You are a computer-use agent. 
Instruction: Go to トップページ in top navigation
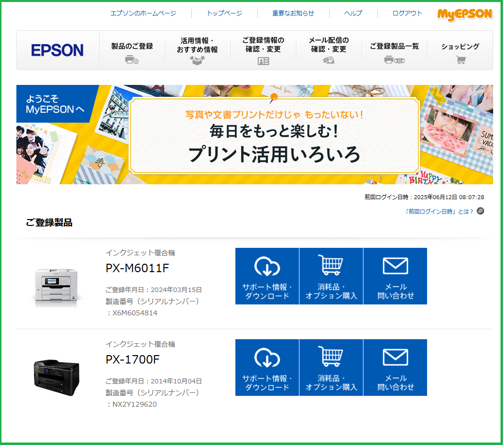tap(224, 13)
